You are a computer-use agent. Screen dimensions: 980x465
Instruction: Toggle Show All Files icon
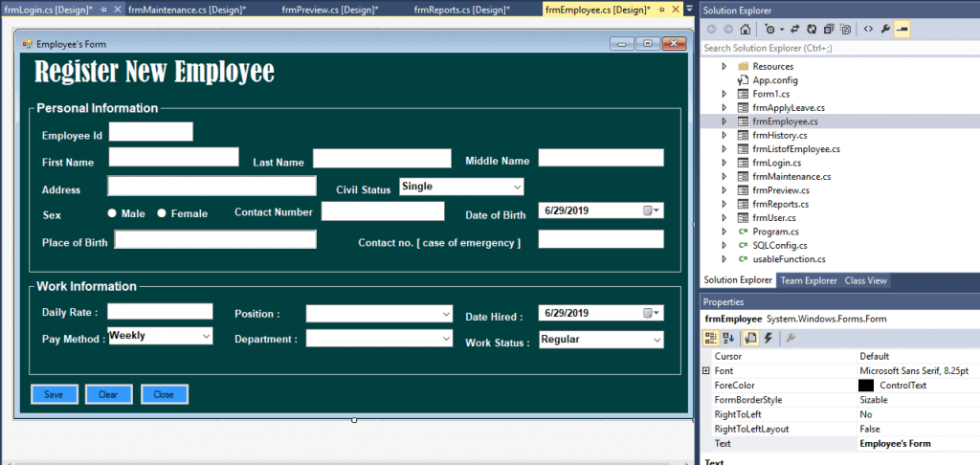coord(846,30)
